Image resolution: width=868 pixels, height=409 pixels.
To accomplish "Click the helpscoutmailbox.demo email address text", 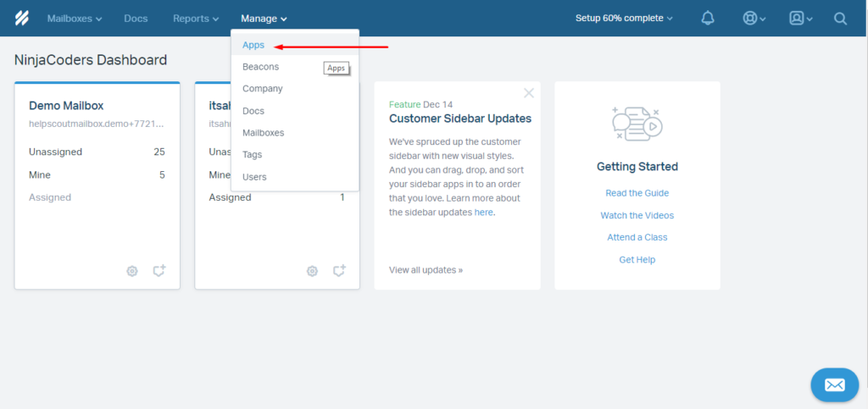I will pos(97,124).
